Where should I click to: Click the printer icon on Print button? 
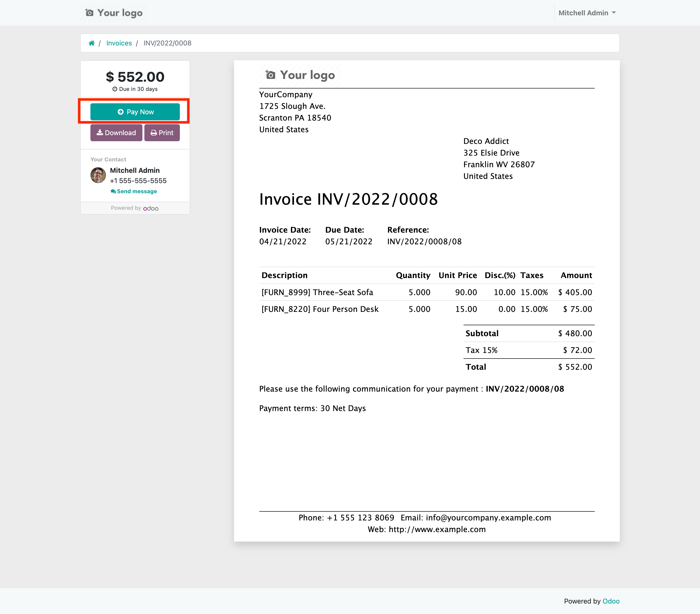click(x=154, y=133)
